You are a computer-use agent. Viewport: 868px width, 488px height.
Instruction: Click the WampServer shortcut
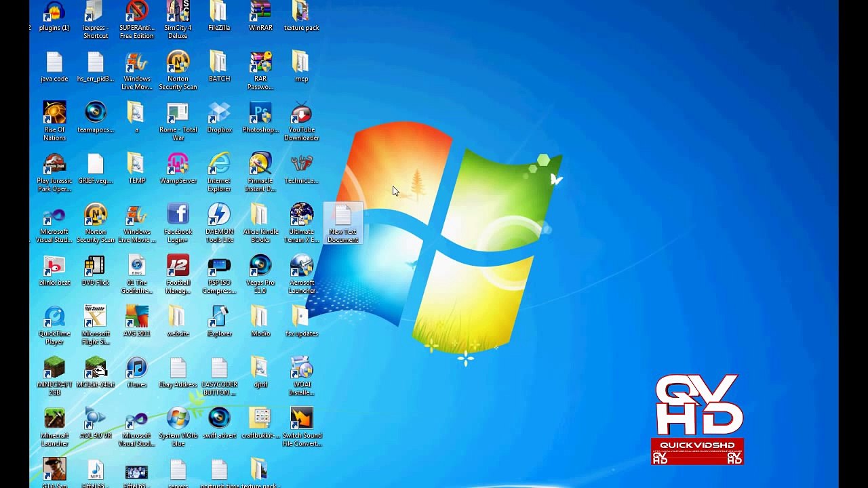[x=178, y=168]
